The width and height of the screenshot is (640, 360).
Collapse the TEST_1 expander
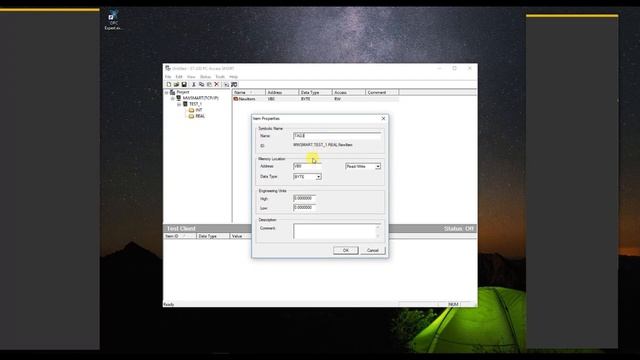(179, 104)
